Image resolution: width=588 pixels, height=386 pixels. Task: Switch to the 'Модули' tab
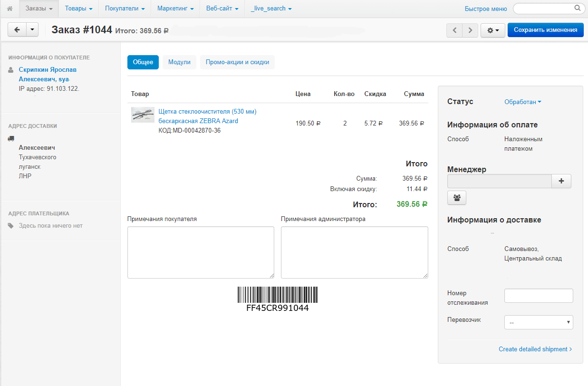click(179, 62)
